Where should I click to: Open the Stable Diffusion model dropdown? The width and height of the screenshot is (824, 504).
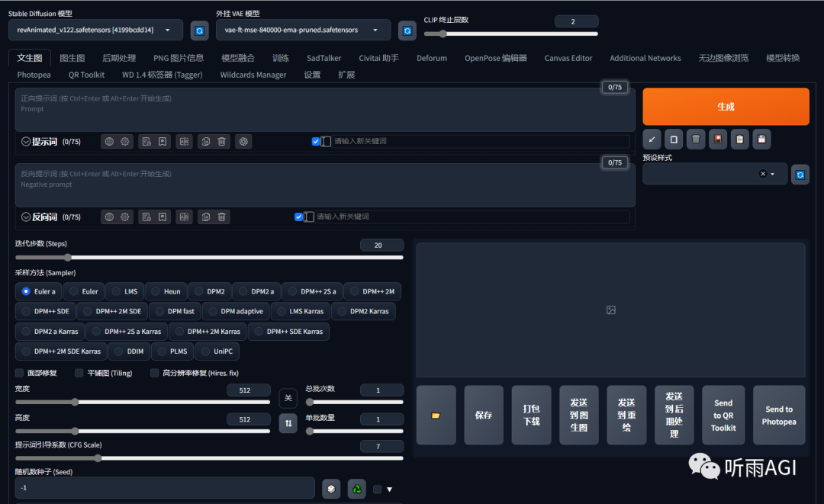click(x=95, y=30)
